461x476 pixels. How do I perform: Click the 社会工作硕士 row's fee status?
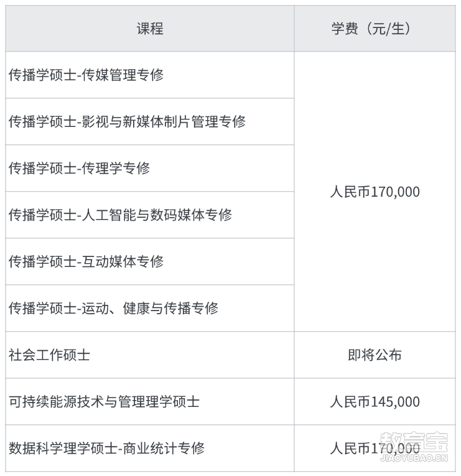pyautogui.click(x=375, y=355)
